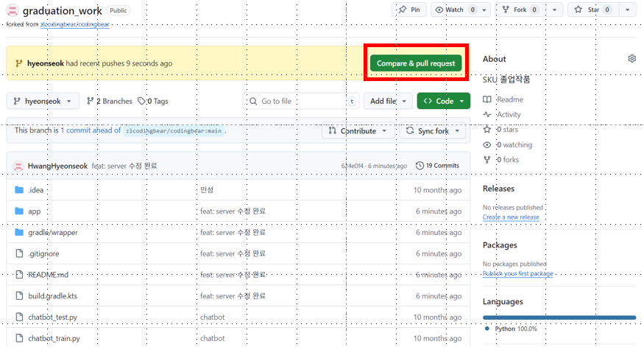Open the app folder
The image size is (644, 347).
coord(35,211)
